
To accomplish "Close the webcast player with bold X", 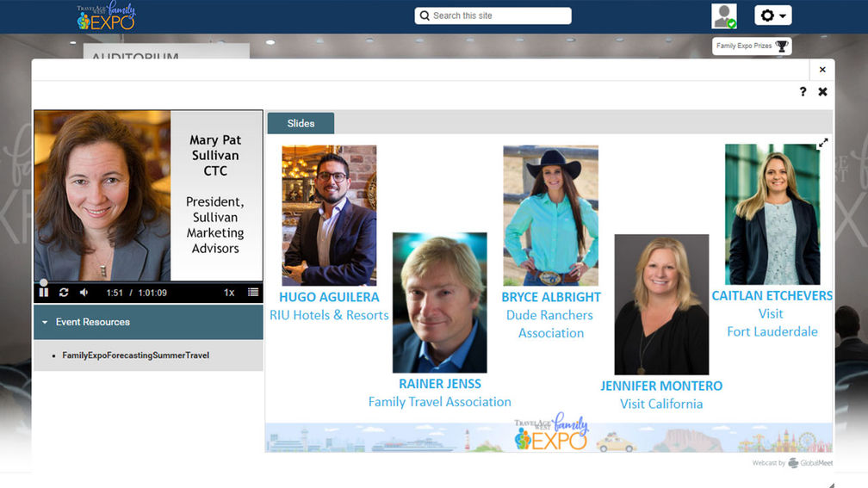I will pos(822,92).
